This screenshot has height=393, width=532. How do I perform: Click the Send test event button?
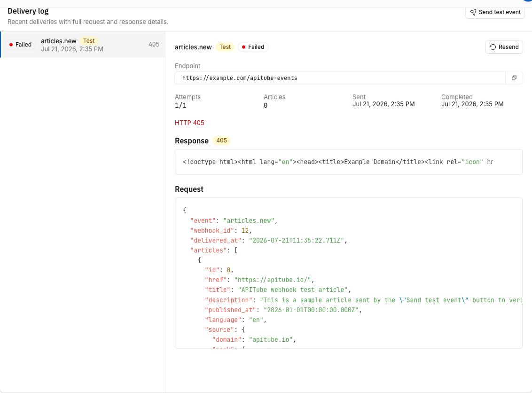[495, 12]
